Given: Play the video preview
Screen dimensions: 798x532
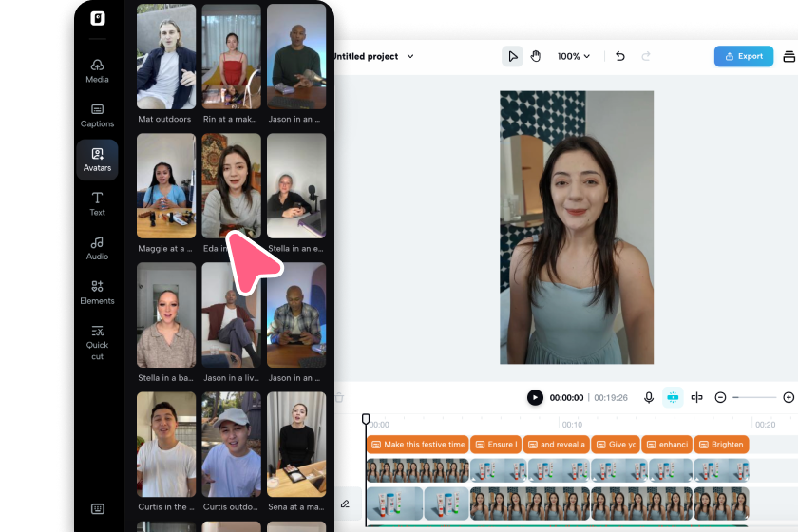Looking at the screenshot, I should [x=535, y=398].
